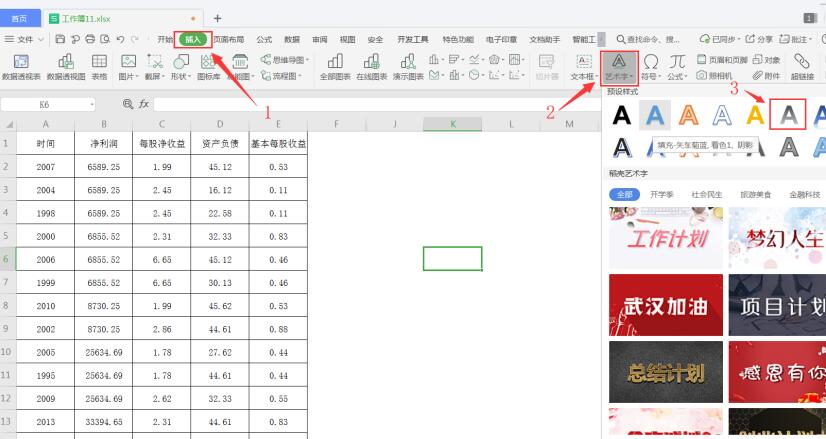Filter WordArt by 开学季 category
826x439 pixels.
(x=662, y=194)
